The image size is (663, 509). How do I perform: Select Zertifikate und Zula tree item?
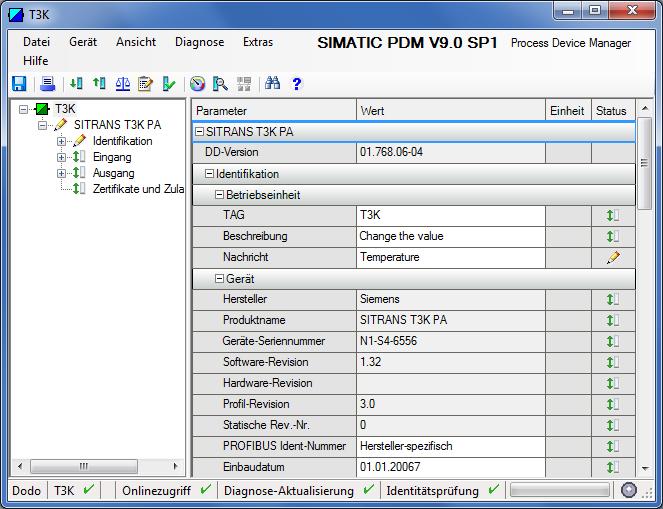[138, 189]
